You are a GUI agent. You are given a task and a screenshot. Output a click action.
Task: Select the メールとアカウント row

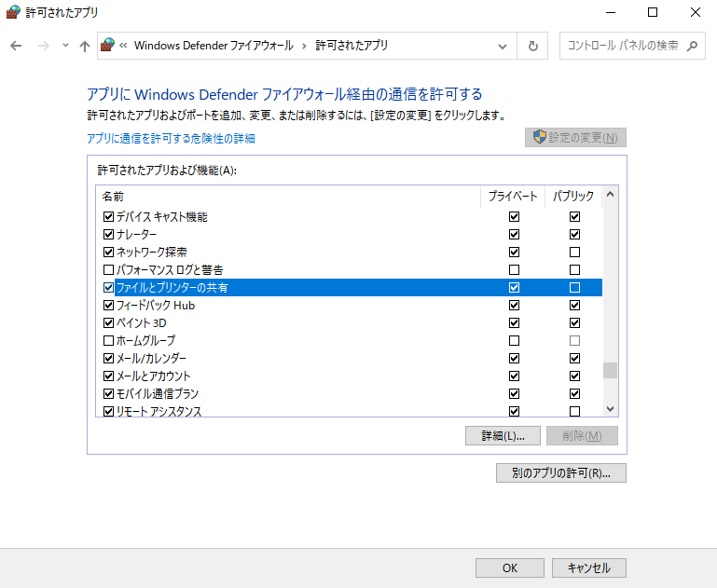click(x=349, y=376)
